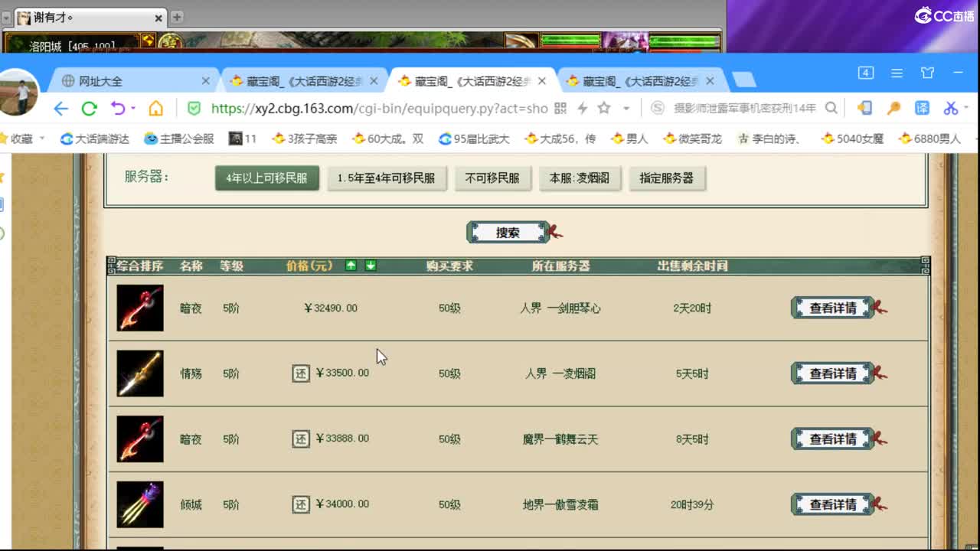Click the 价格(元) column header
980x551 pixels.
click(x=309, y=266)
